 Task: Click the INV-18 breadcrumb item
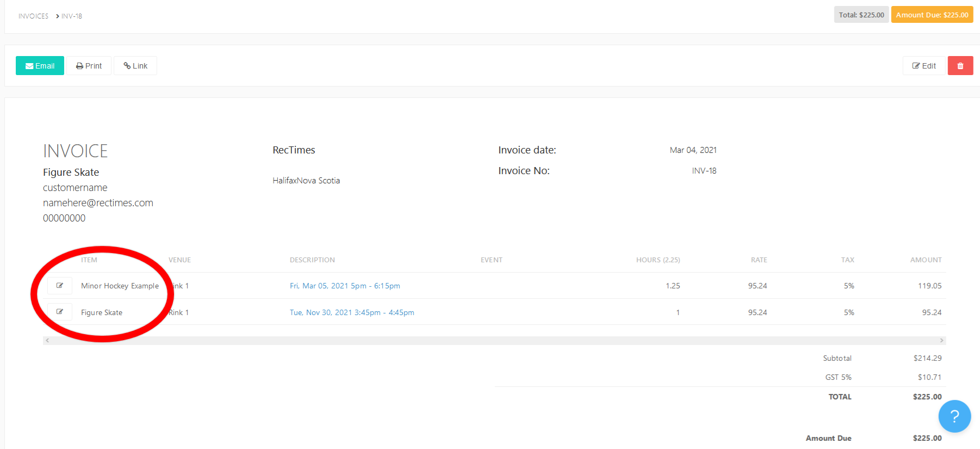(x=71, y=16)
